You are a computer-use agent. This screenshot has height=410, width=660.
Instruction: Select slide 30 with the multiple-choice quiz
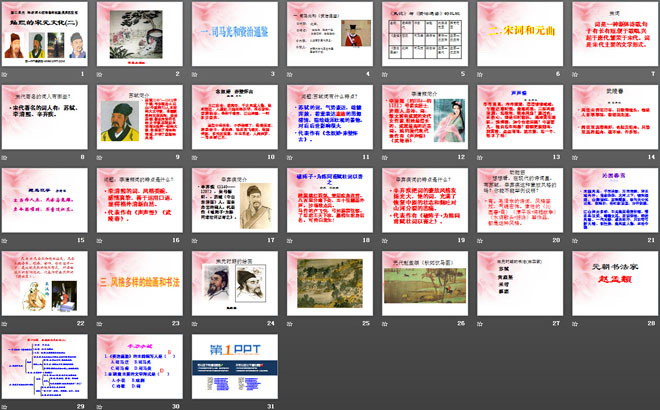coord(140,367)
